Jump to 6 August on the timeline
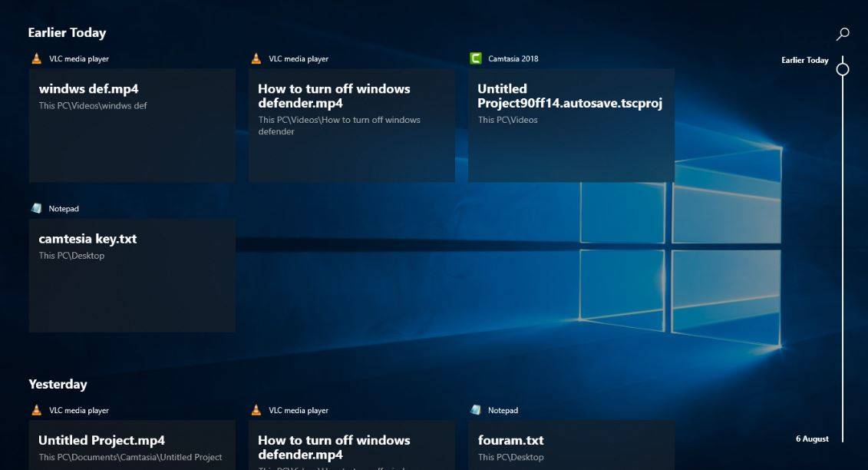The height and width of the screenshot is (470, 868). click(812, 439)
